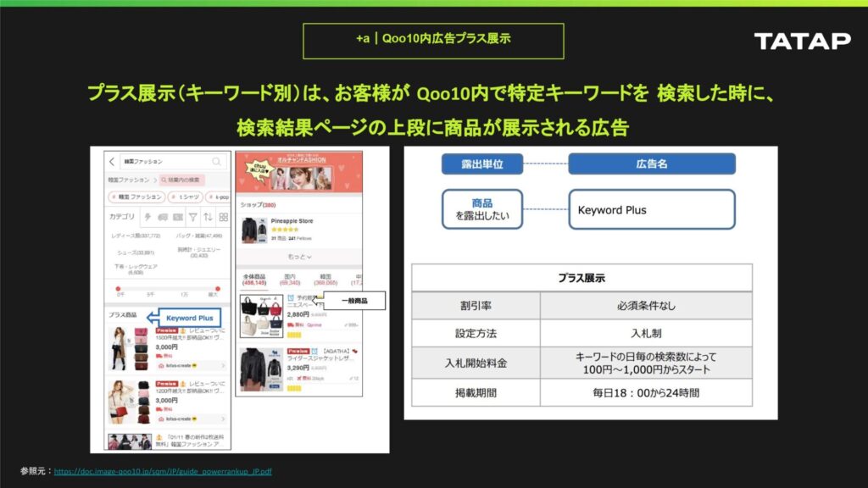Open the 1200件 review listing product image

click(x=130, y=402)
